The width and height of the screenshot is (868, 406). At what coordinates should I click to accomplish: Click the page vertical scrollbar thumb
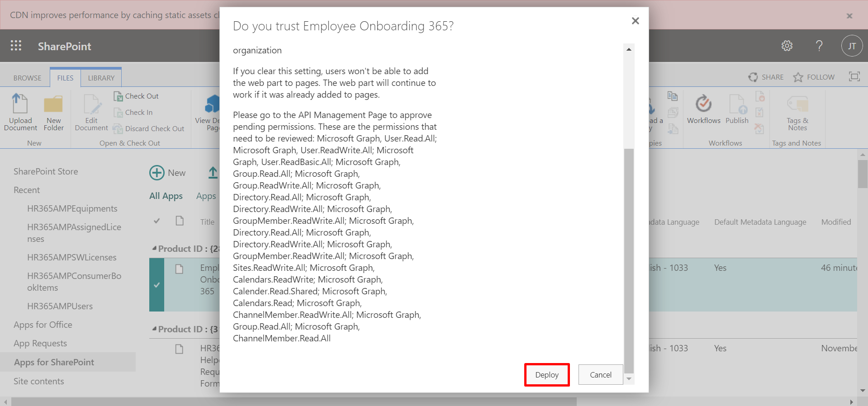coord(863,174)
